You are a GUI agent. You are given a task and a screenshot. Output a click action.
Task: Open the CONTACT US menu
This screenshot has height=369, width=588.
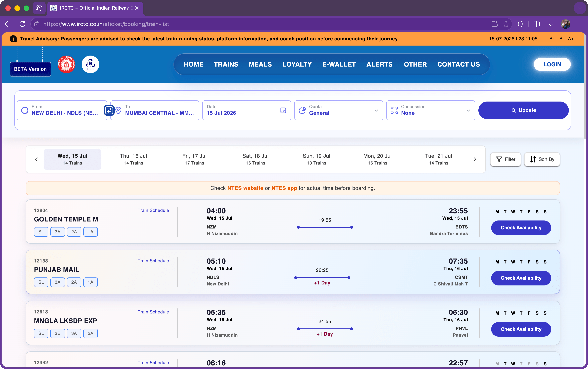pyautogui.click(x=459, y=64)
